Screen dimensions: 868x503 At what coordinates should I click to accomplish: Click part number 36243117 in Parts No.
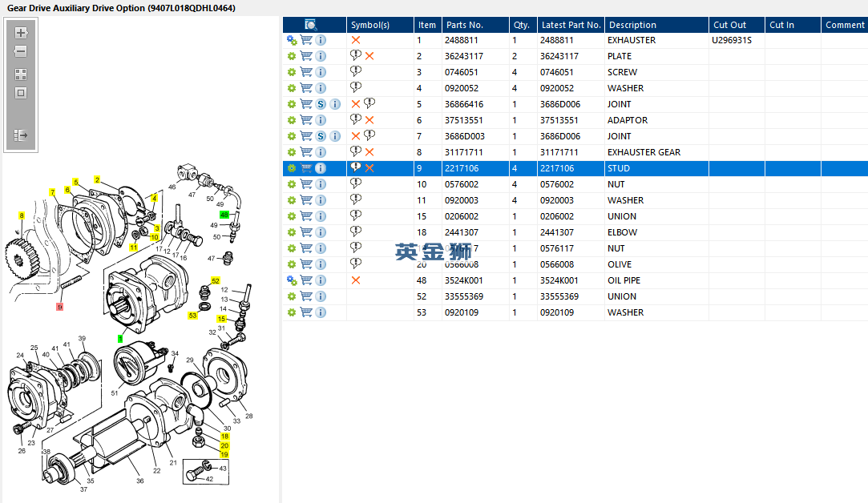point(463,56)
